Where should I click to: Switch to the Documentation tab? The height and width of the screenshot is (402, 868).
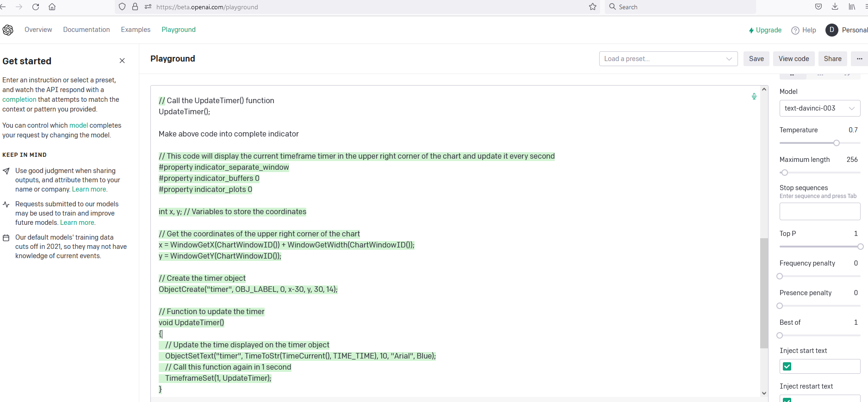(87, 30)
